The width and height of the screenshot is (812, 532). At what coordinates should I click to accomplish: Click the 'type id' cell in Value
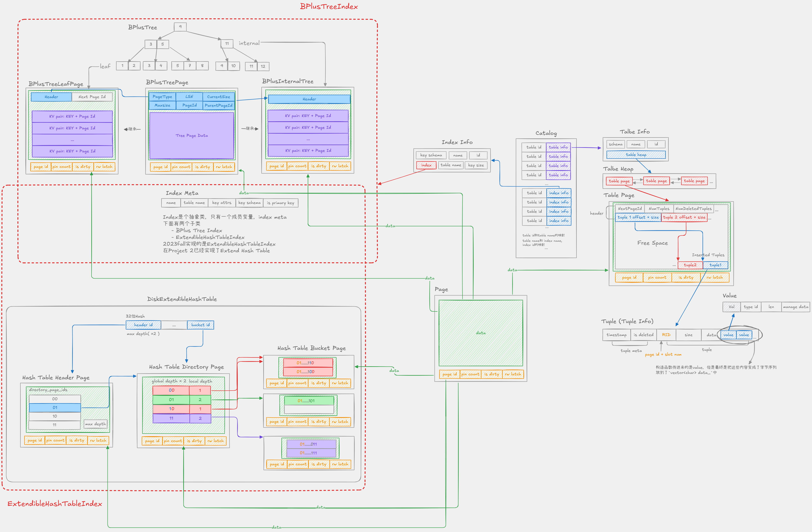751,307
